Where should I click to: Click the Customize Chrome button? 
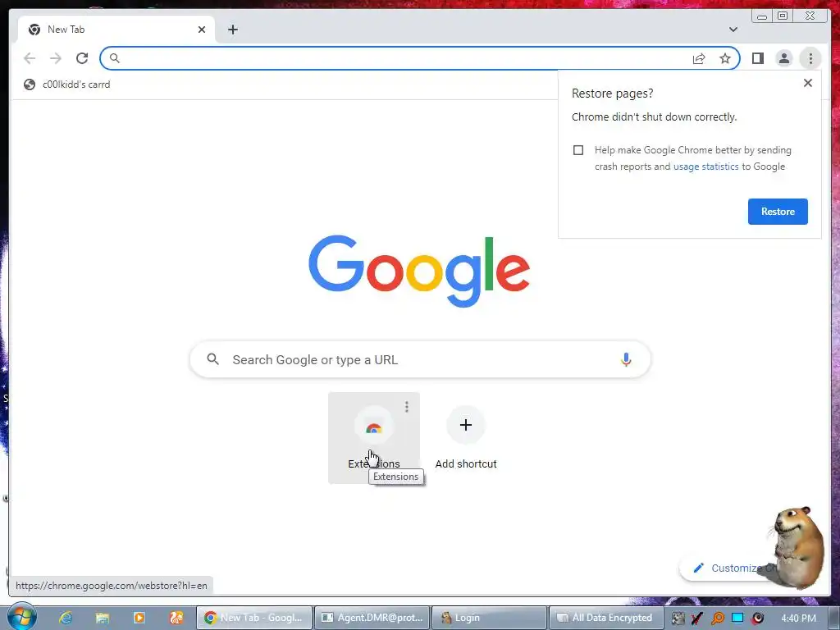pyautogui.click(x=728, y=568)
